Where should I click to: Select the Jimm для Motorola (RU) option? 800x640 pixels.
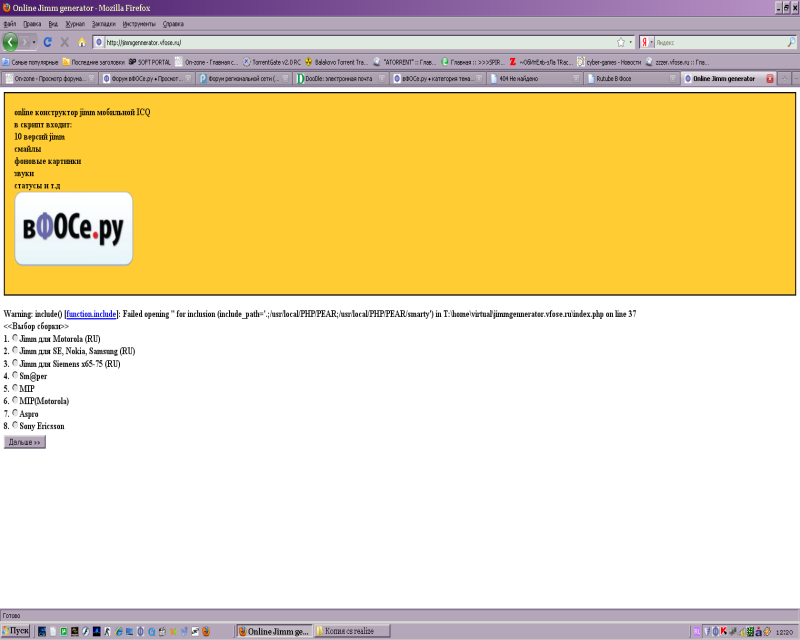15,339
